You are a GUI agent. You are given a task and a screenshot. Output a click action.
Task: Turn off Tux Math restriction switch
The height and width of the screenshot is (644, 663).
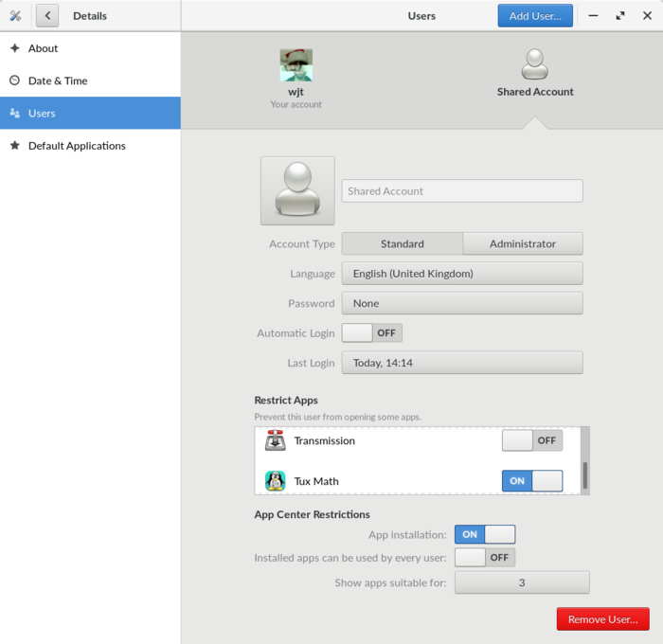coord(531,481)
